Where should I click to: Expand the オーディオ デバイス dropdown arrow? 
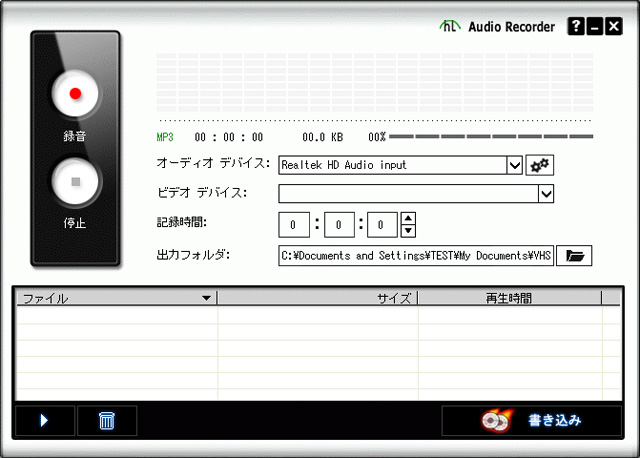click(515, 165)
